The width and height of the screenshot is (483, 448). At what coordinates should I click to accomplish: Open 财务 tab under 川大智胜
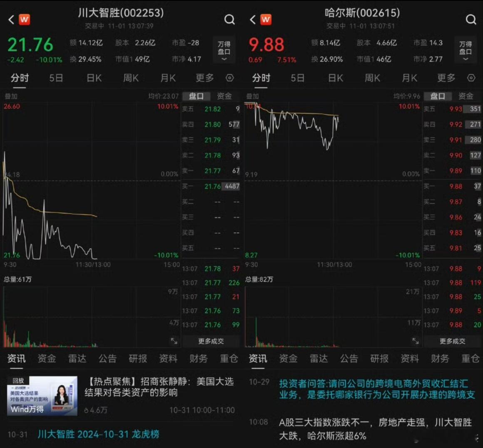point(199,358)
